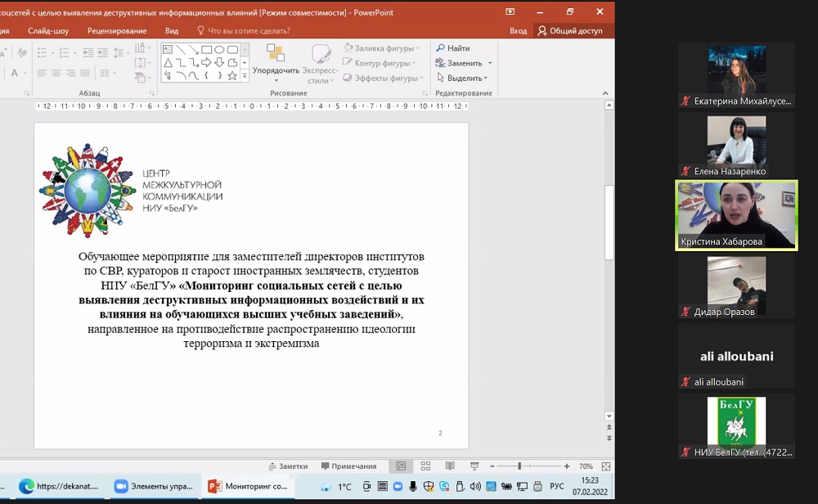
Task: Click fit slide to window icon
Action: tap(606, 466)
